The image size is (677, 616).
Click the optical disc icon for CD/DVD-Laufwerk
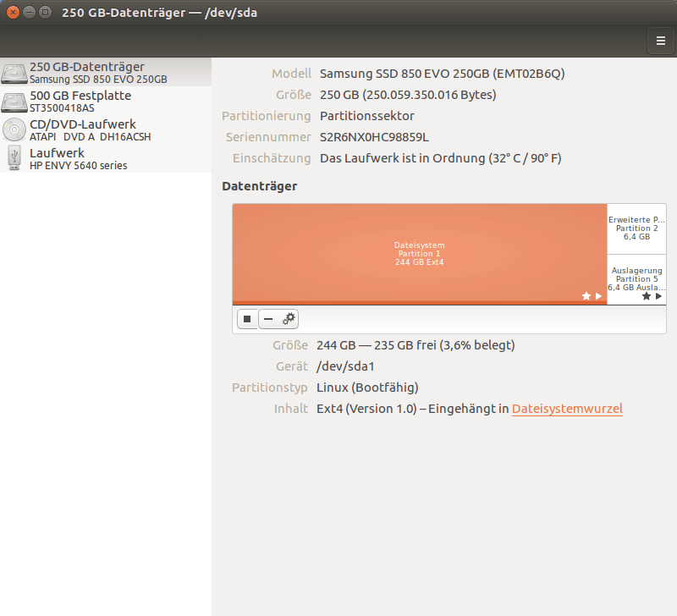coord(14,129)
